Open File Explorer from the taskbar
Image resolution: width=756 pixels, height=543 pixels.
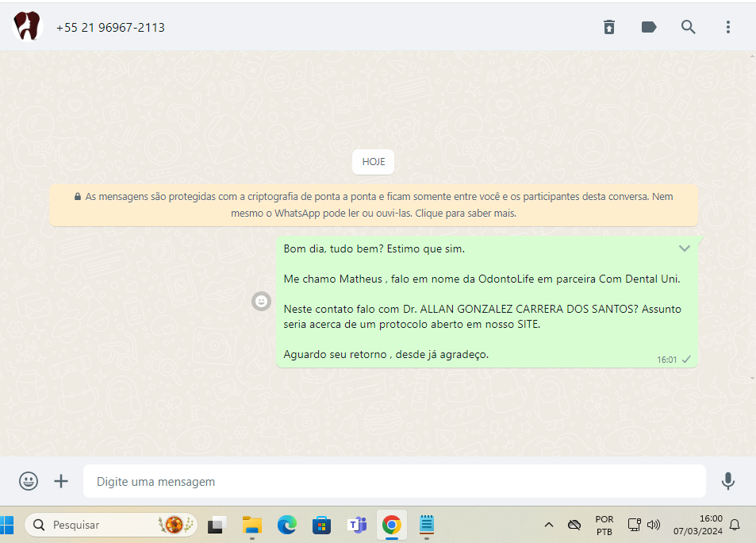pyautogui.click(x=252, y=525)
